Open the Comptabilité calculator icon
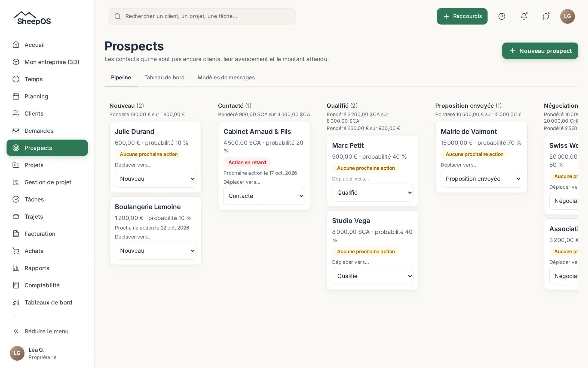 coord(16,285)
